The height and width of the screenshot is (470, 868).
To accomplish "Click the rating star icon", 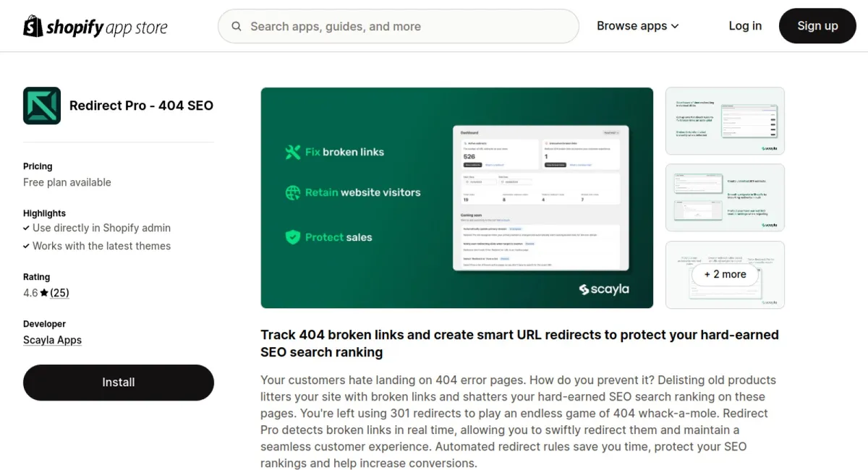I will pos(44,293).
